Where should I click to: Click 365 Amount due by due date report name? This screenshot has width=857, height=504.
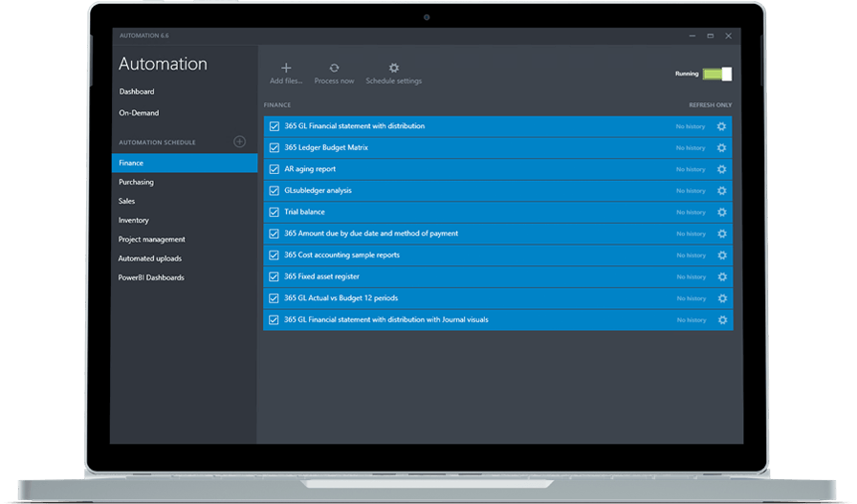tap(371, 233)
